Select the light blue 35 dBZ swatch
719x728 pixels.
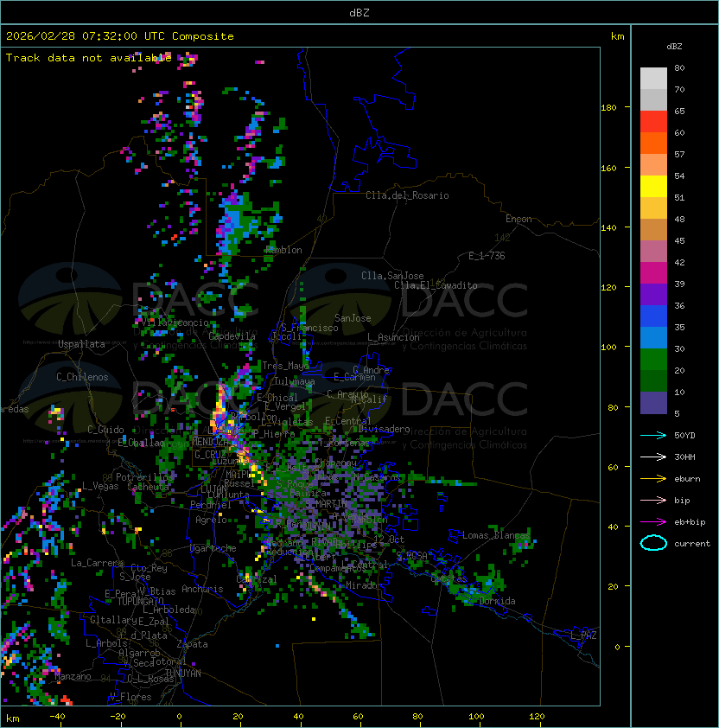click(653, 338)
